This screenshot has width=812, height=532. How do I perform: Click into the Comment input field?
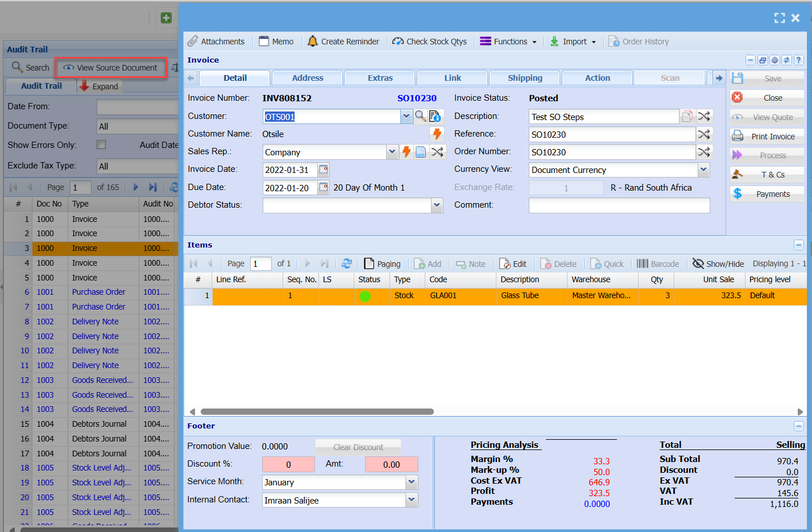pos(619,205)
